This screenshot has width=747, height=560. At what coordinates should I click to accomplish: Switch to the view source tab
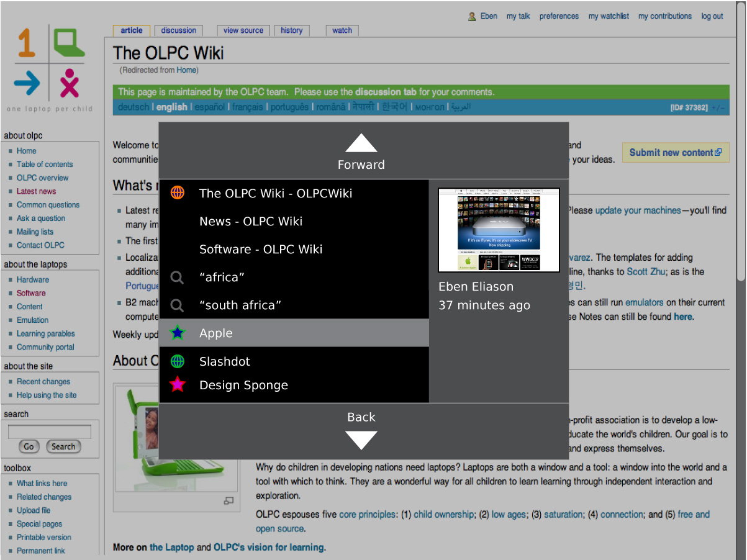pos(243,30)
